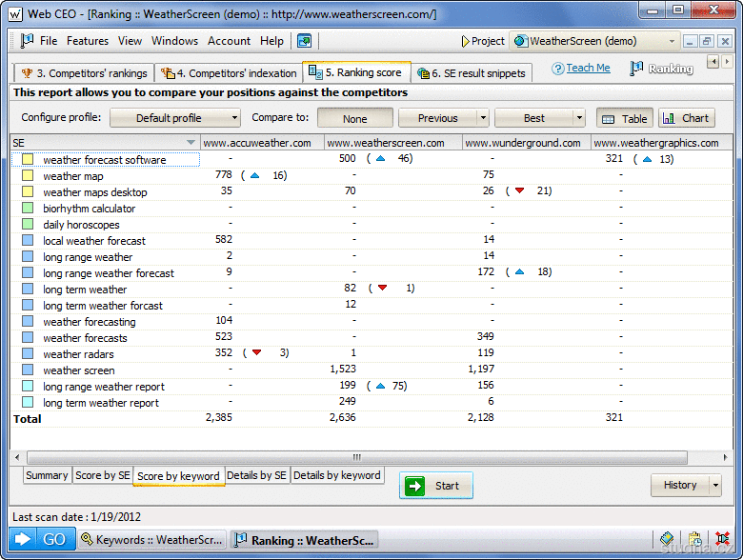
Task: Click the blue GO arrow icon
Action: click(22, 539)
